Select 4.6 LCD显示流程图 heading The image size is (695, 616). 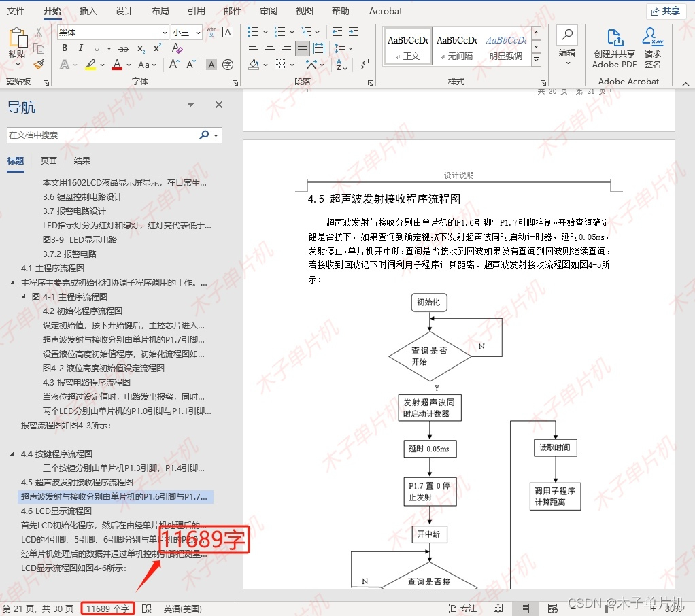[x=56, y=511]
